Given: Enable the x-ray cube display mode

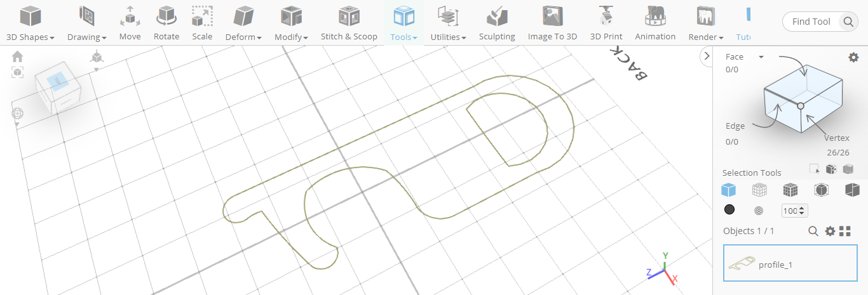Looking at the screenshot, I should pyautogui.click(x=822, y=190).
